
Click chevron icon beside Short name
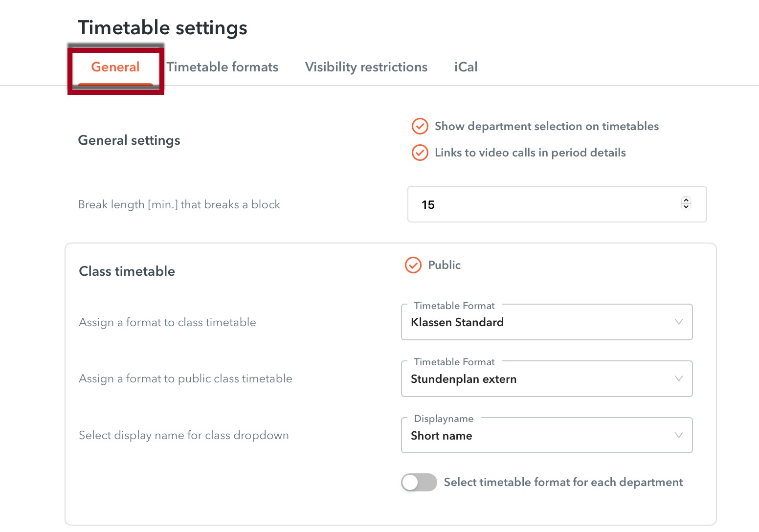point(679,435)
